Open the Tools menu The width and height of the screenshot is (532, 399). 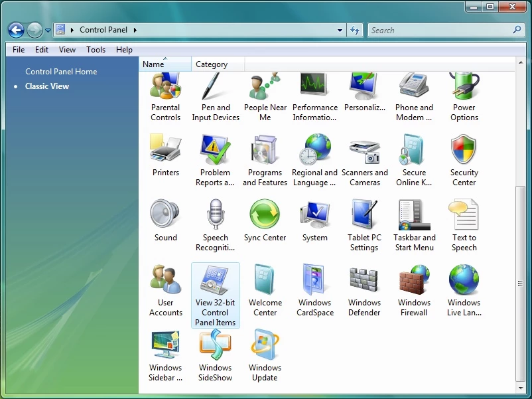pyautogui.click(x=96, y=50)
